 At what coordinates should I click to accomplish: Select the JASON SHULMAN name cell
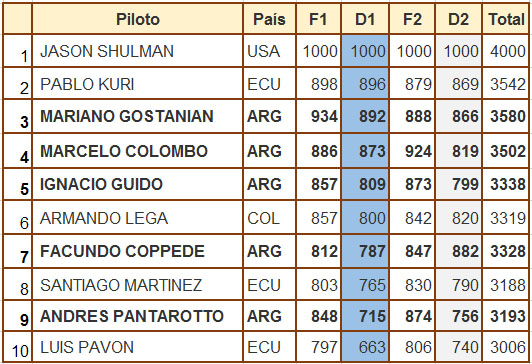137,51
